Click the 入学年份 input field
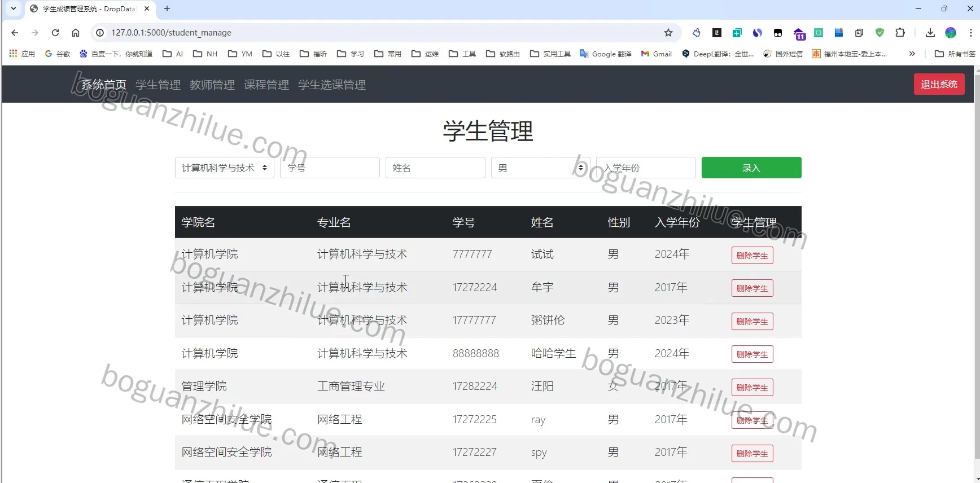 point(646,168)
